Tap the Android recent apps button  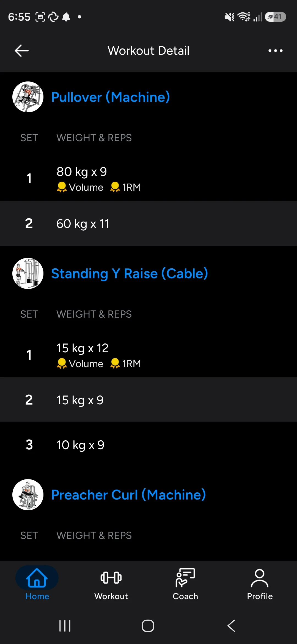[x=65, y=626]
